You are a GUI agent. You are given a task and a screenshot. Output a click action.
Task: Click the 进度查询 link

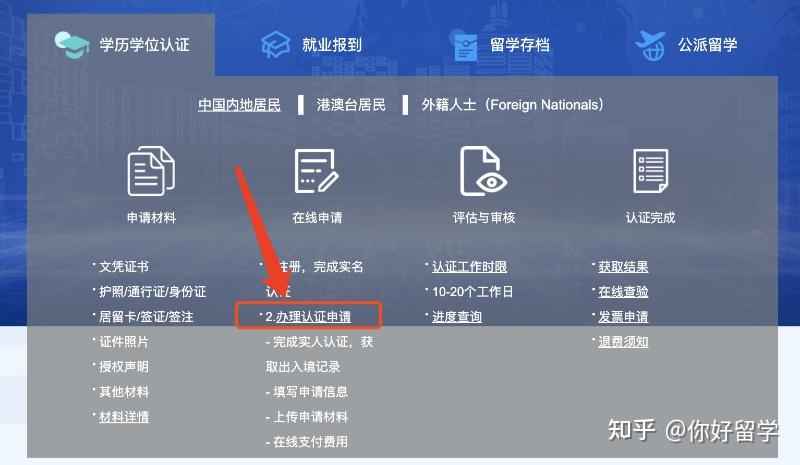pos(457,316)
